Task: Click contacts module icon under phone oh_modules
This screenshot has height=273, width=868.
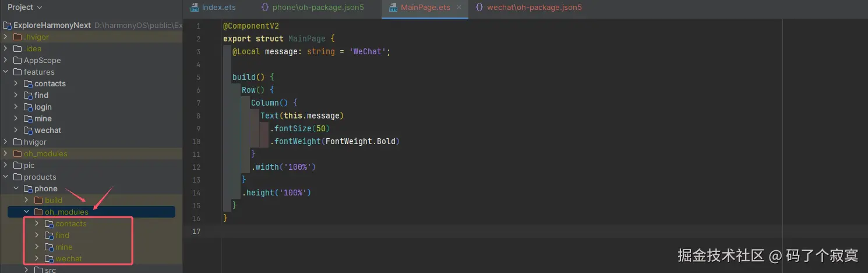Action: tap(49, 224)
